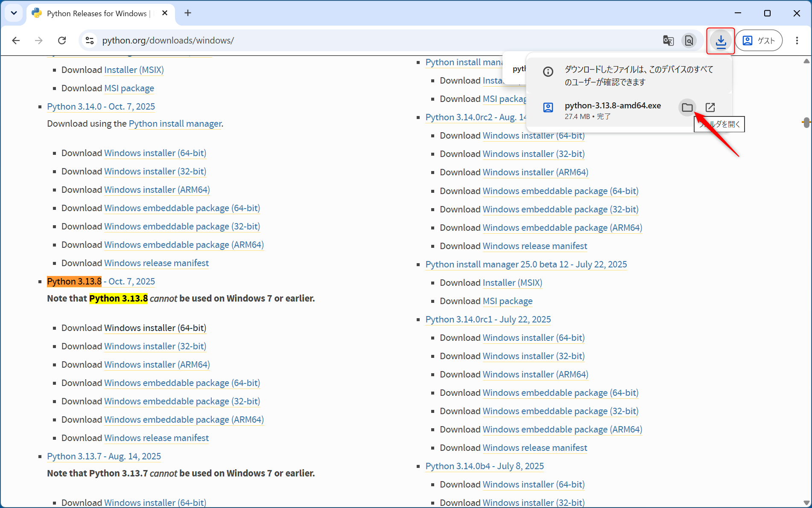
Task: Download MSI package for install manager 25.0 beta 12
Action: point(508,301)
